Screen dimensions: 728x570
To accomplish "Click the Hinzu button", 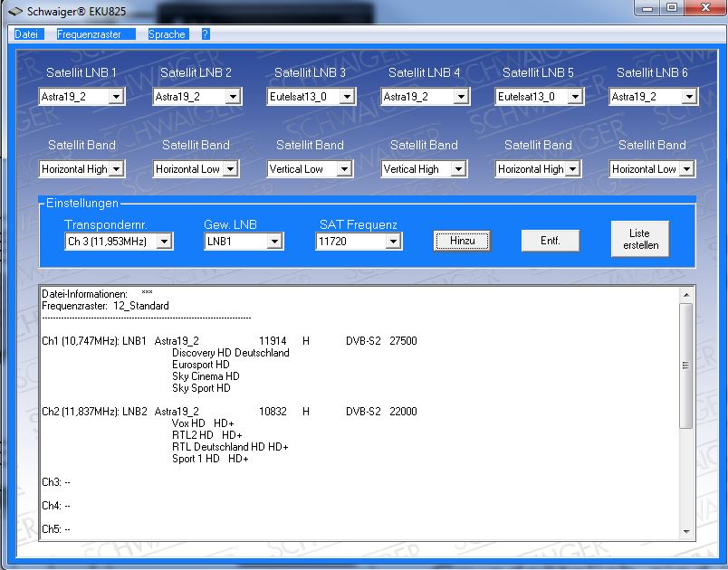I will (463, 241).
